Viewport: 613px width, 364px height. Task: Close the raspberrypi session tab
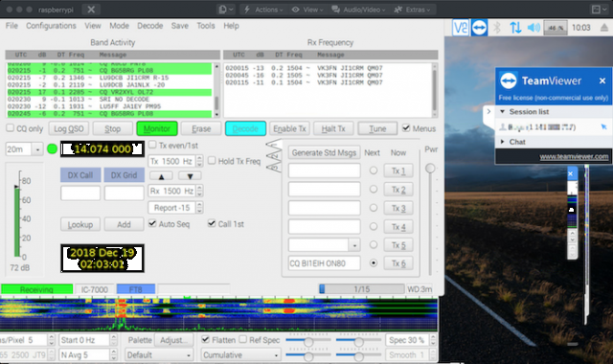tap(91, 10)
